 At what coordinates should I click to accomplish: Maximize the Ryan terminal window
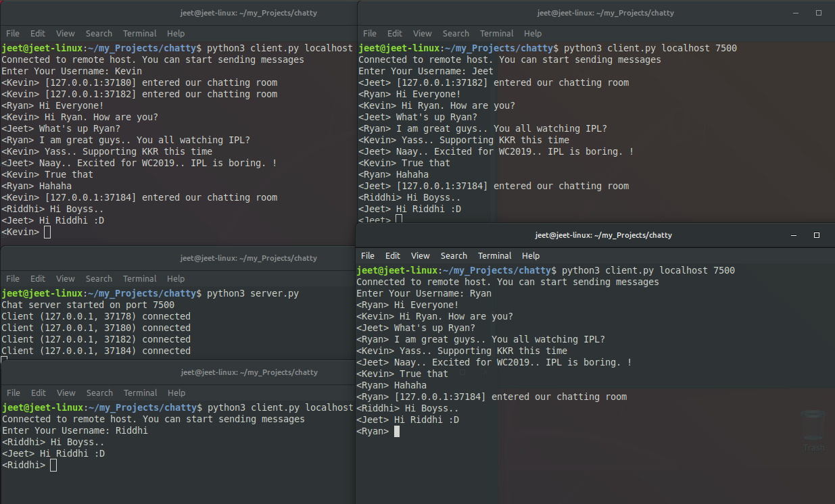(817, 235)
